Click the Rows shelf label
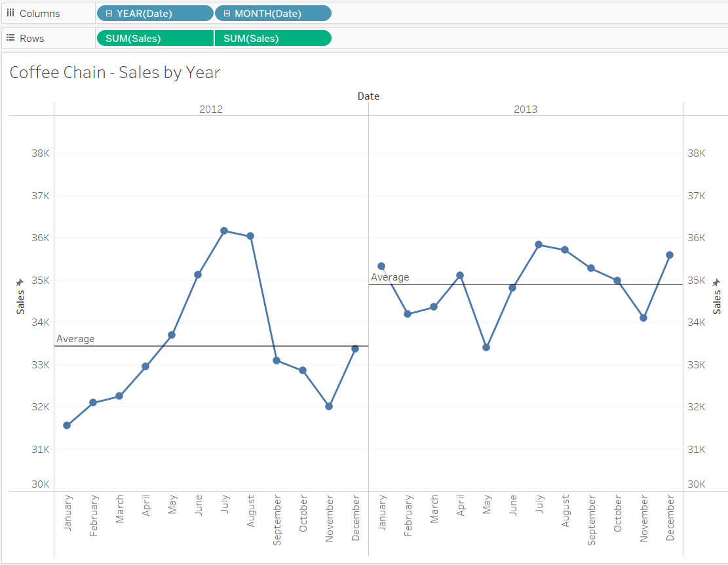The image size is (728, 565). 31,39
